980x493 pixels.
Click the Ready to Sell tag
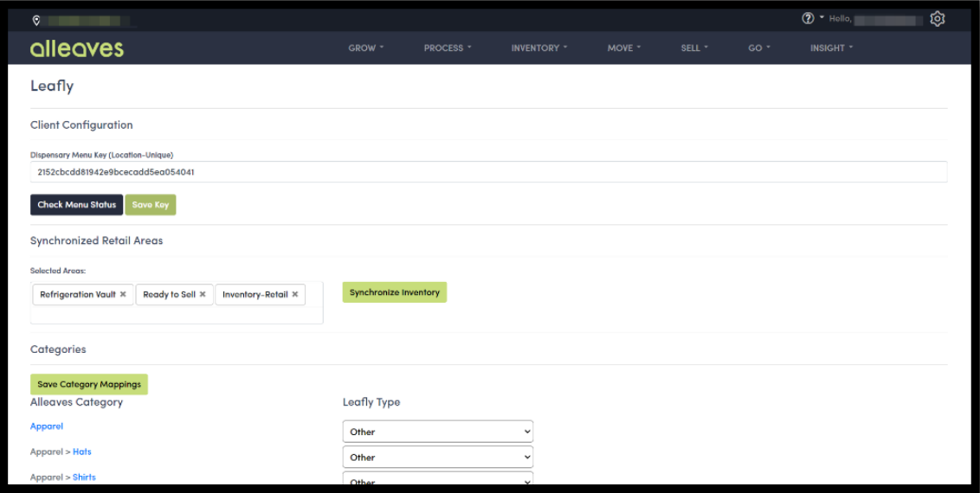174,295
